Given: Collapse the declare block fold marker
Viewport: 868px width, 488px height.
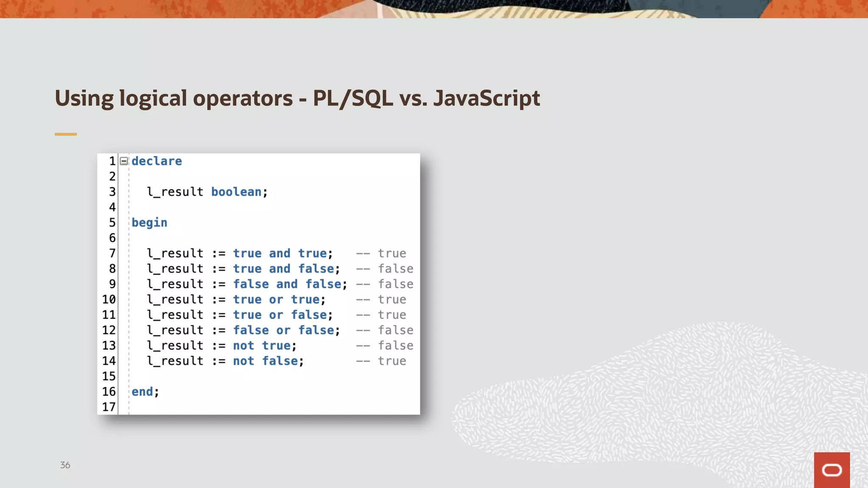Looking at the screenshot, I should (124, 161).
